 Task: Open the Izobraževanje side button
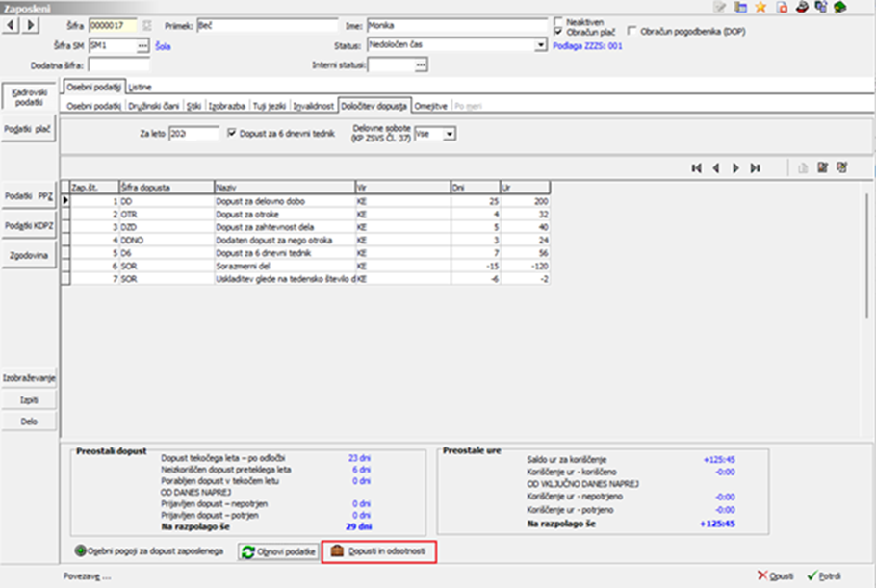click(29, 378)
